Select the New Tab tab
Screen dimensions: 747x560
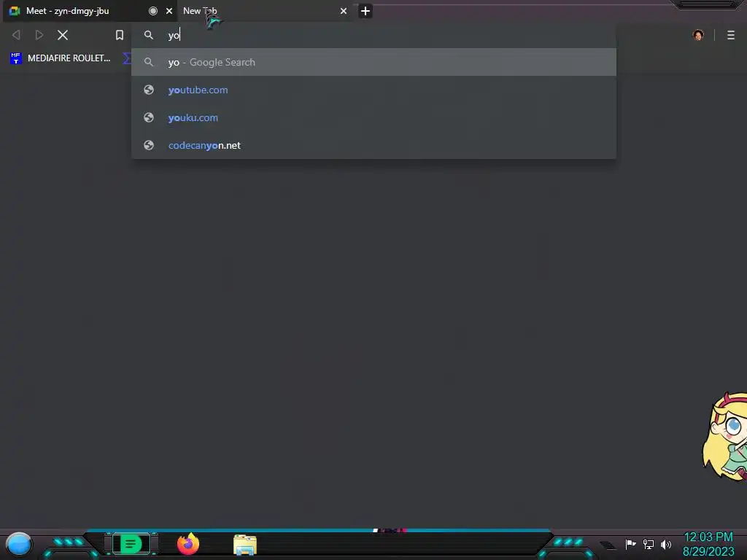pyautogui.click(x=266, y=11)
